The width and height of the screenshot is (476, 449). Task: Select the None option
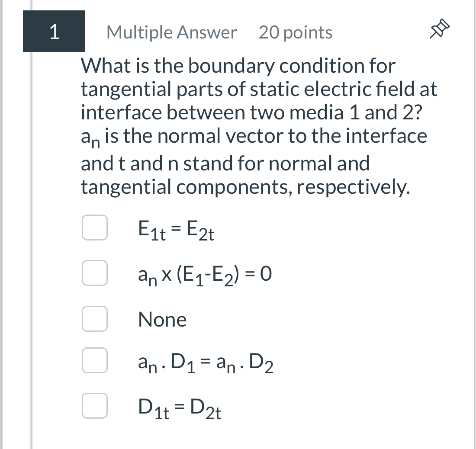pyautogui.click(x=95, y=319)
